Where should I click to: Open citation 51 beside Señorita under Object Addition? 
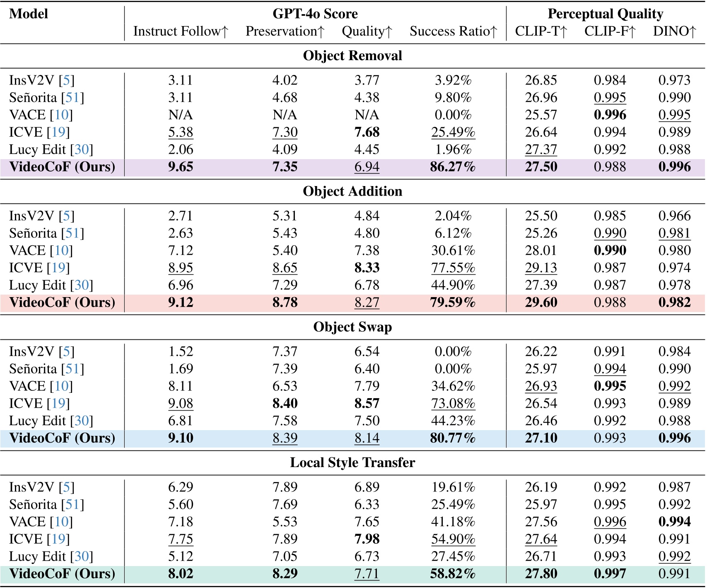point(72,233)
